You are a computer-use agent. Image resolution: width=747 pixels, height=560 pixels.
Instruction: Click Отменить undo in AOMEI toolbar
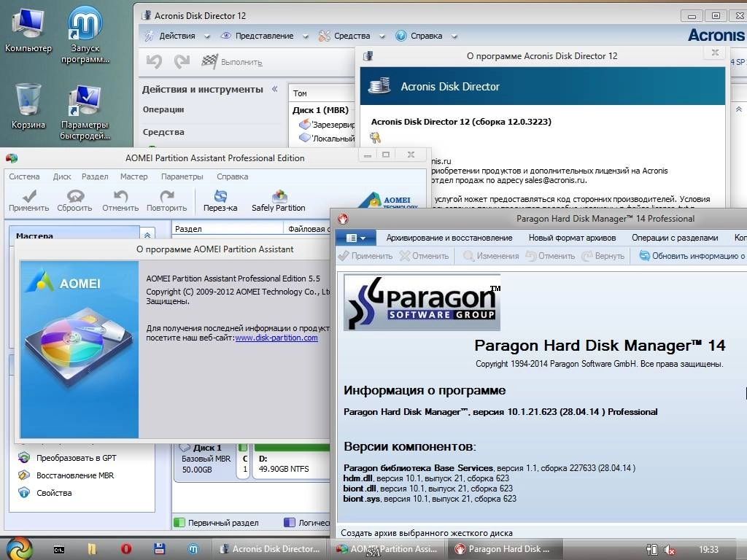tap(120, 201)
